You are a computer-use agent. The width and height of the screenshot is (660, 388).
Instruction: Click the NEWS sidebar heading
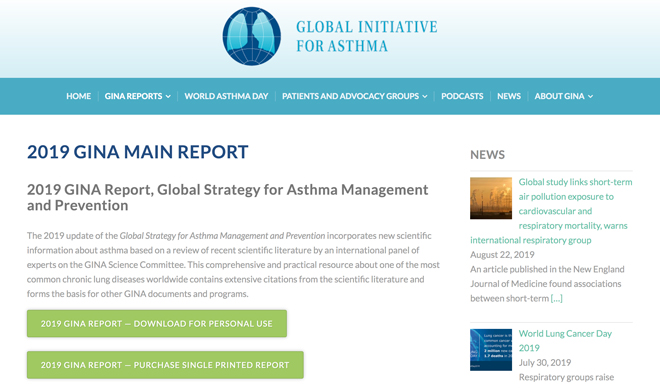coord(487,155)
